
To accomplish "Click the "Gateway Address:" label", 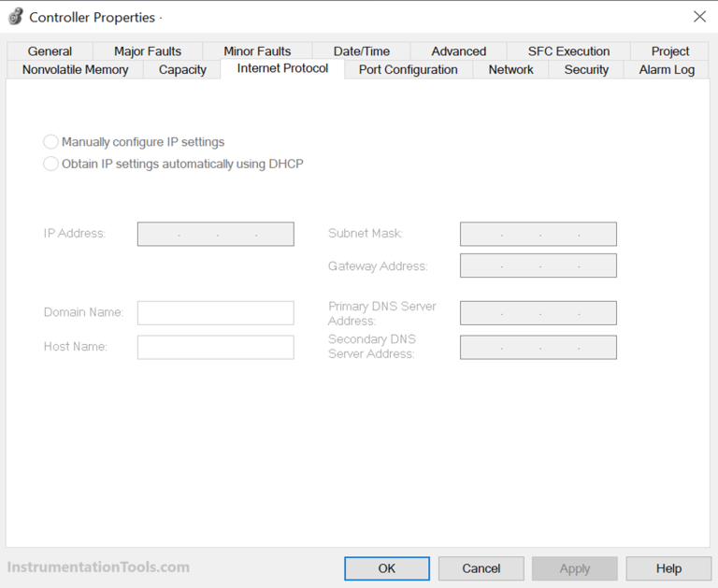I will click(x=378, y=266).
